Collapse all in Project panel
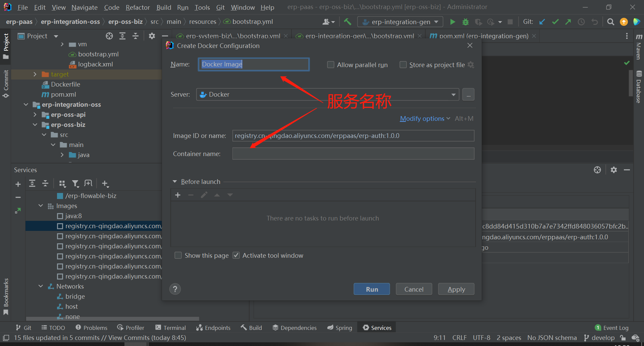The height and width of the screenshot is (346, 644). tap(136, 36)
